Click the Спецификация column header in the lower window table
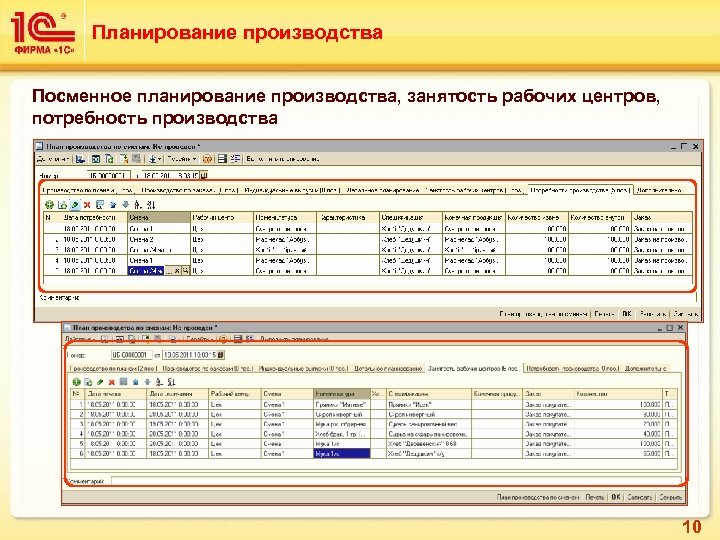Image resolution: width=720 pixels, height=540 pixels. coord(429,394)
